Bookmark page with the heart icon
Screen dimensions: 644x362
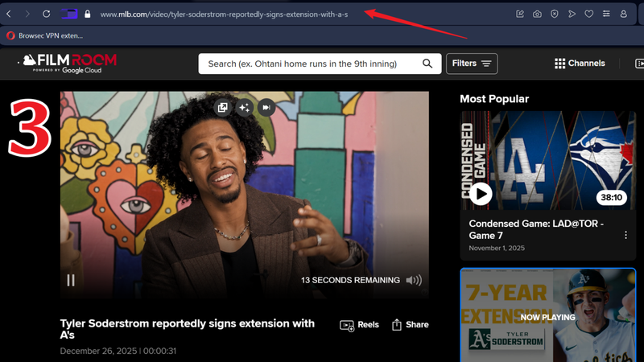[x=589, y=14]
